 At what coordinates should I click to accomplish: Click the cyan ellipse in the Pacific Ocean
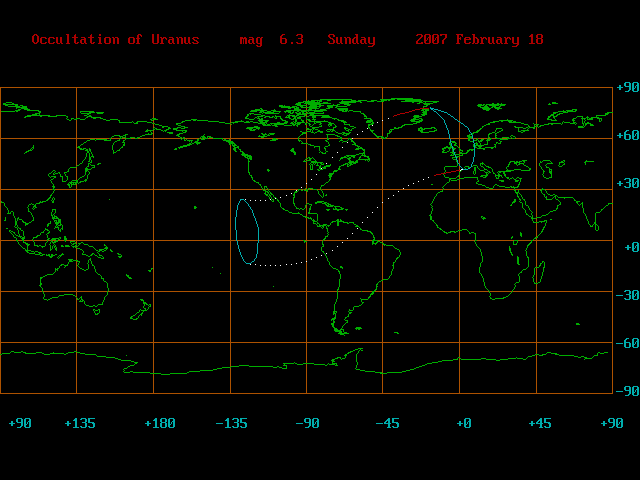[238, 232]
